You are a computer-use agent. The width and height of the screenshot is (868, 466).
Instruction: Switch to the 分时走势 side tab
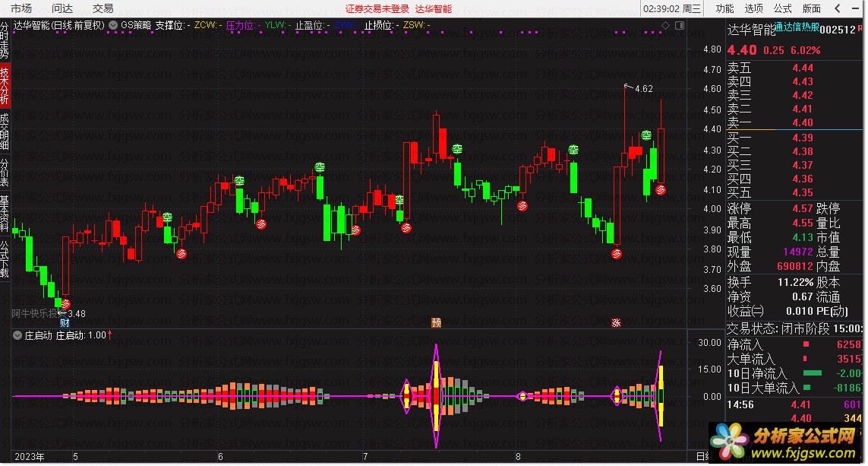coord(5,40)
